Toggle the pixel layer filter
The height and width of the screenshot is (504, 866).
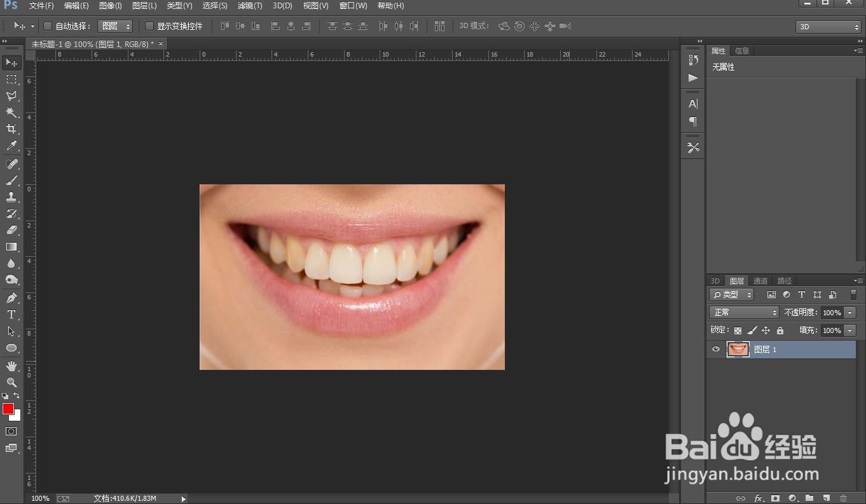[771, 295]
